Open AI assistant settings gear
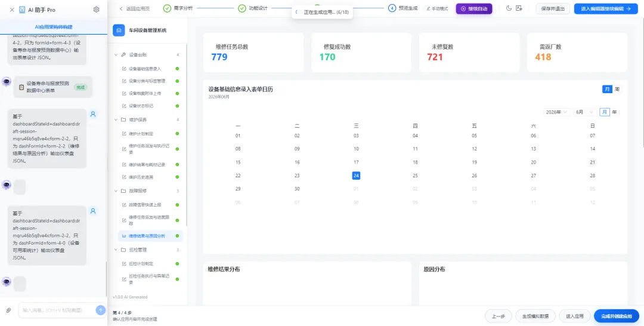This screenshot has height=326, width=644. click(x=96, y=10)
